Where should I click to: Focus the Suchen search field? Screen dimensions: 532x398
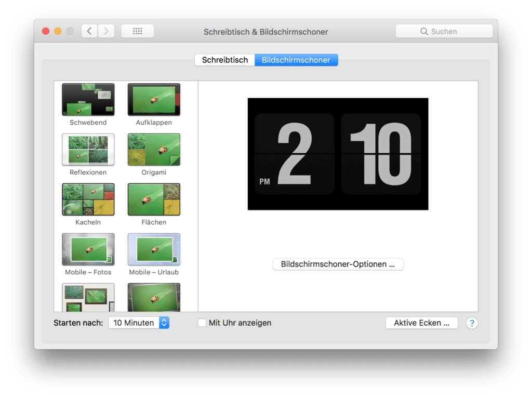click(444, 31)
